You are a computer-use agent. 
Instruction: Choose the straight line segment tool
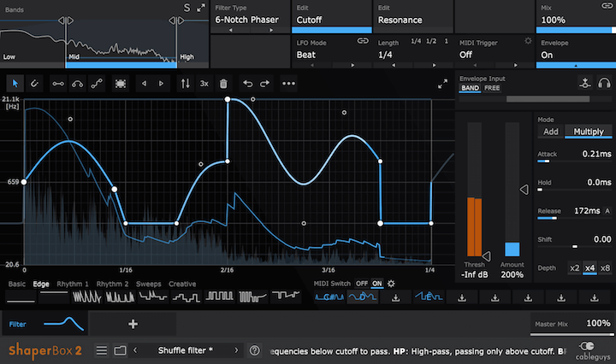58,84
